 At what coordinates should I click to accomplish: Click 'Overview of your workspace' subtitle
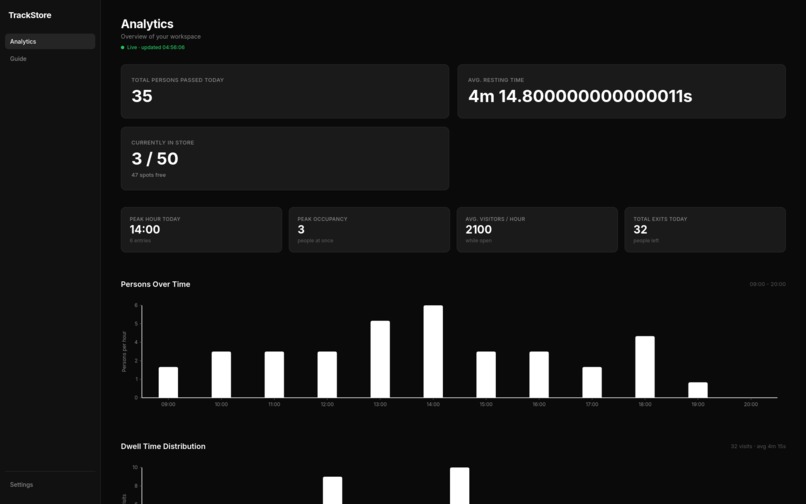pos(161,37)
